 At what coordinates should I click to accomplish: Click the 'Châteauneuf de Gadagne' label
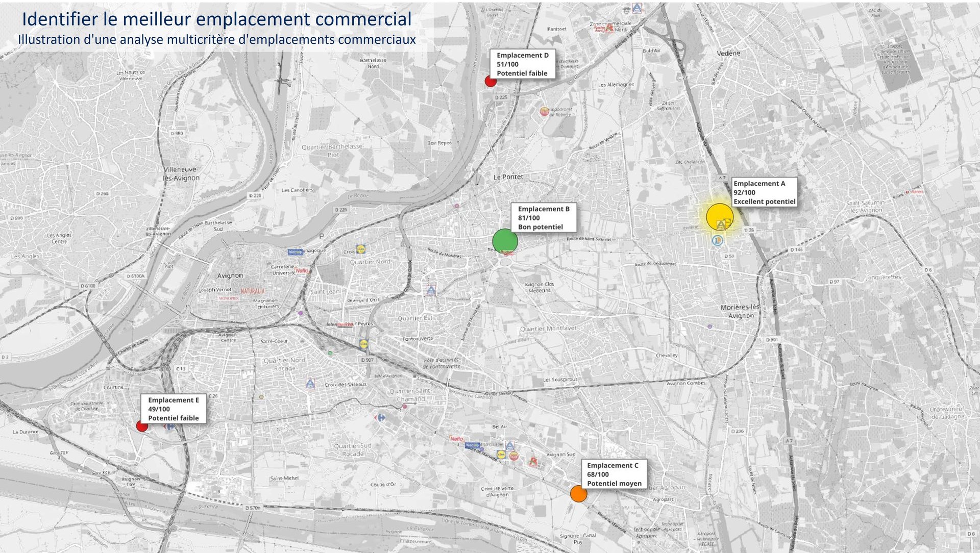(x=947, y=413)
